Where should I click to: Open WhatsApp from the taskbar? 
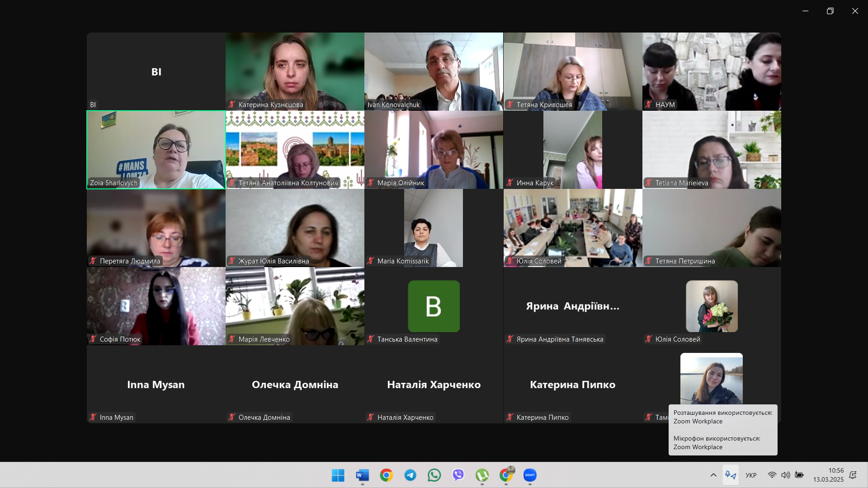click(434, 475)
